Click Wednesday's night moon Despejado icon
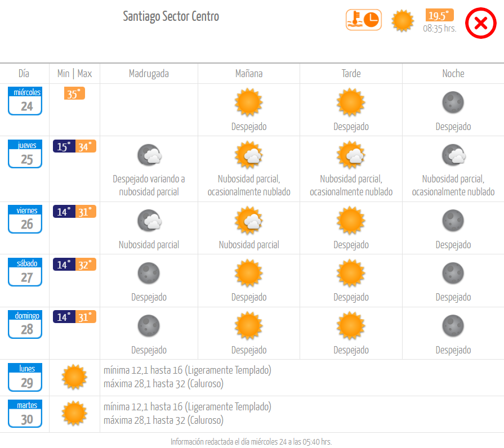The image size is (504, 448). 453,102
